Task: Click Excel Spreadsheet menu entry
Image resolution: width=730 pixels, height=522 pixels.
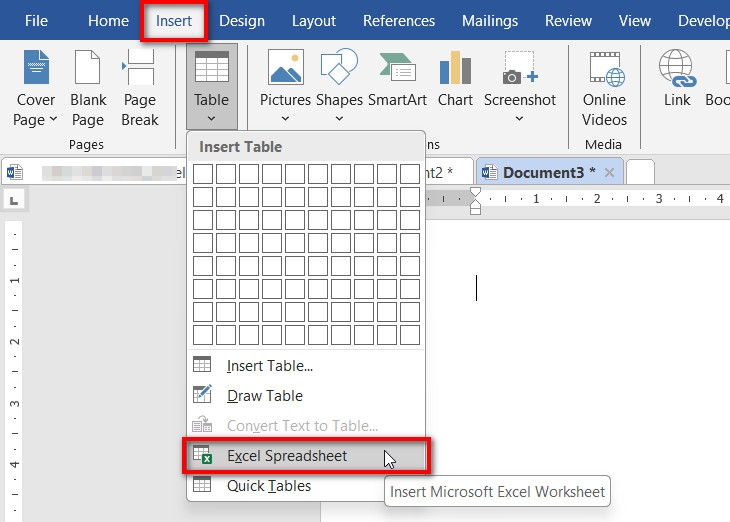Action: pyautogui.click(x=306, y=456)
